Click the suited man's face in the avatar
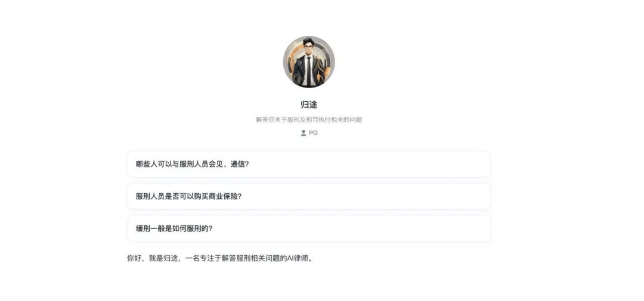The width and height of the screenshot is (644, 301). click(x=308, y=48)
